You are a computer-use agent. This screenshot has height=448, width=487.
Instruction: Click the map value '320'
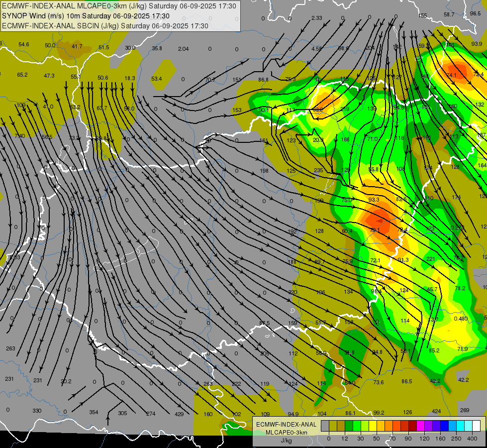coord(292,292)
